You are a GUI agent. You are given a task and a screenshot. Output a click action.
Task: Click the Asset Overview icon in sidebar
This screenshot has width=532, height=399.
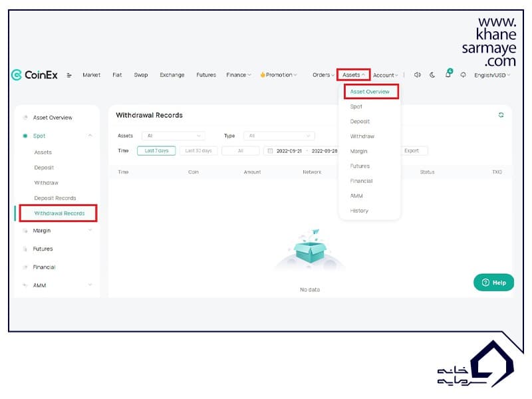[x=25, y=118]
